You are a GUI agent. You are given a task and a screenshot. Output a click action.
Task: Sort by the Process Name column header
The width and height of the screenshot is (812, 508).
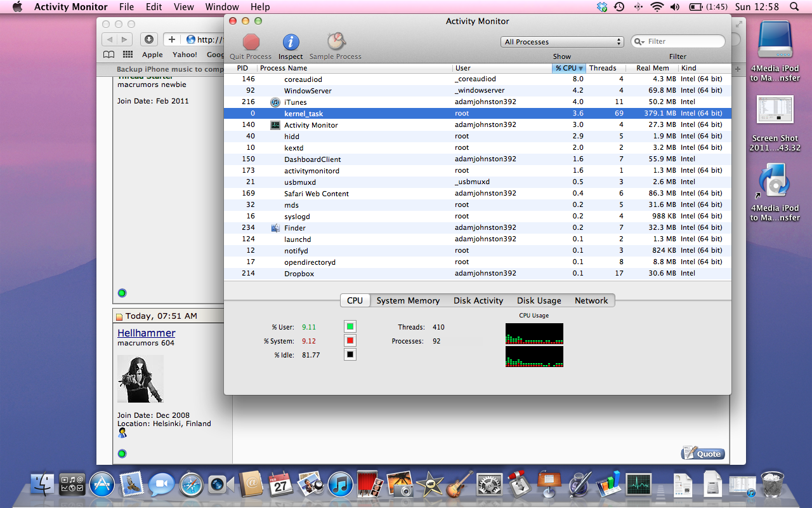click(x=355, y=68)
